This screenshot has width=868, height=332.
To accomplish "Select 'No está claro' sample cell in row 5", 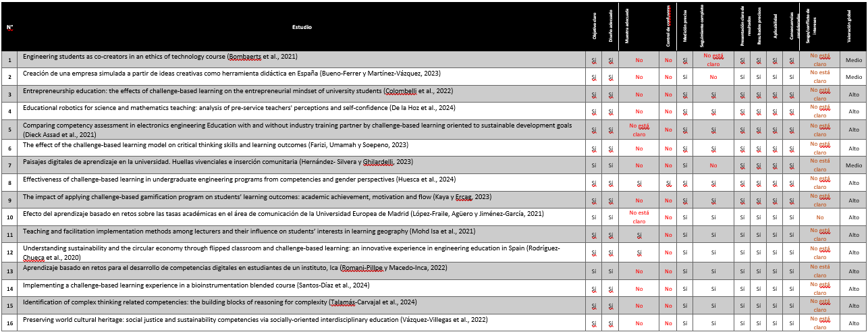I will 639,130.
